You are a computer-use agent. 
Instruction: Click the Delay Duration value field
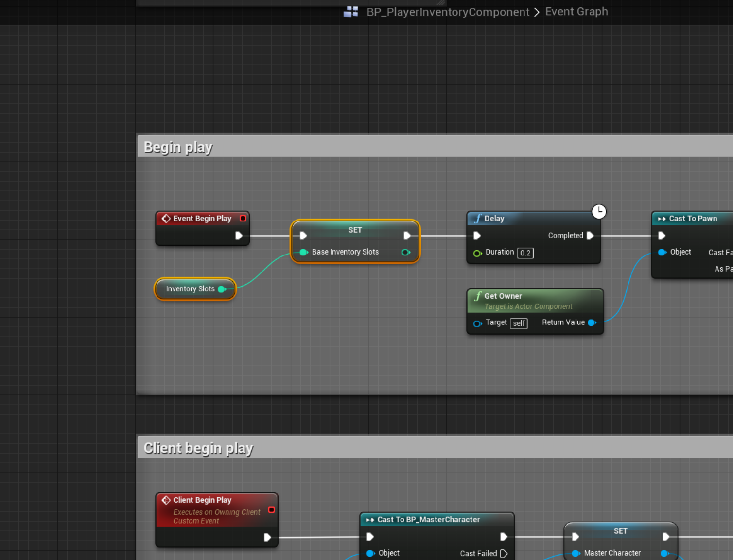pyautogui.click(x=525, y=253)
